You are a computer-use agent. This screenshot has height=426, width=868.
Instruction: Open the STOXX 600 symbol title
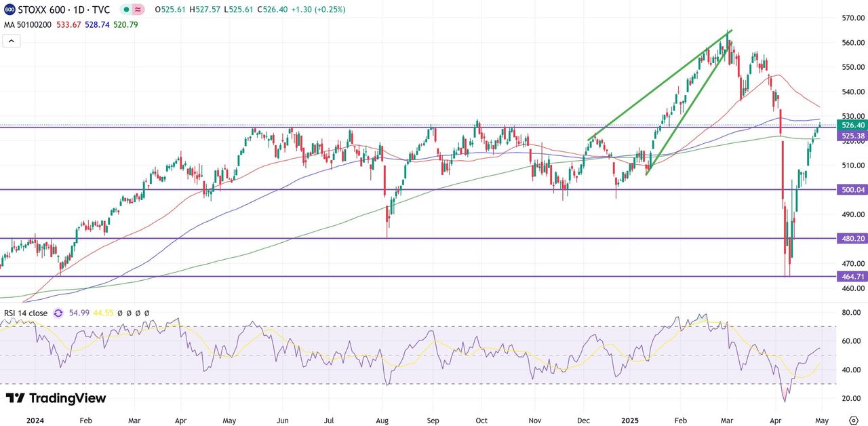pyautogui.click(x=64, y=10)
